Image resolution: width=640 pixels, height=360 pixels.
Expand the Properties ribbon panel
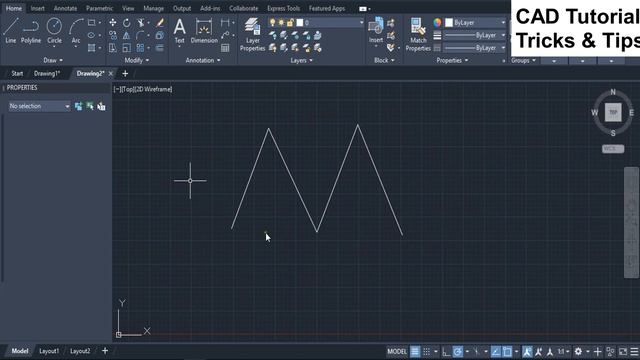coord(452,60)
